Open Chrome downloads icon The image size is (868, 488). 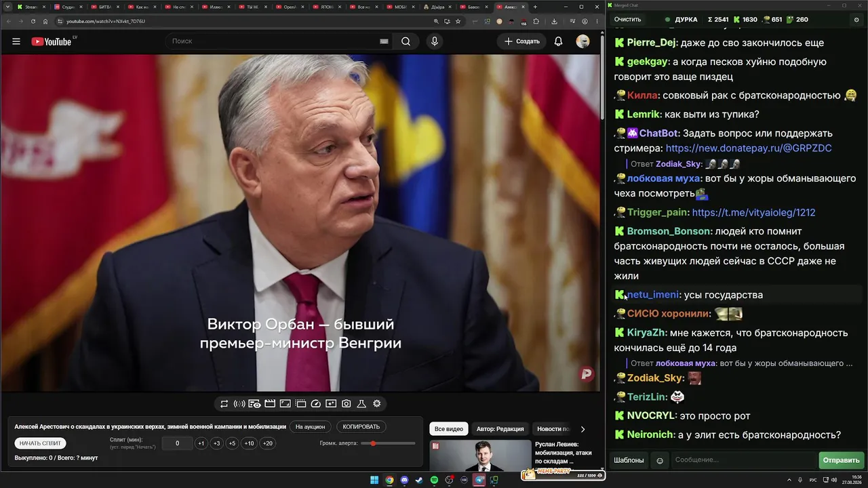pyautogui.click(x=554, y=21)
